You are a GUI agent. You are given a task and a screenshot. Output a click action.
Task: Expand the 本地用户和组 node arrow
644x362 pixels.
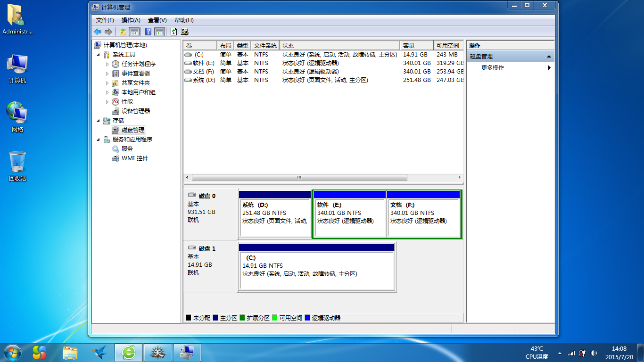coord(107,92)
